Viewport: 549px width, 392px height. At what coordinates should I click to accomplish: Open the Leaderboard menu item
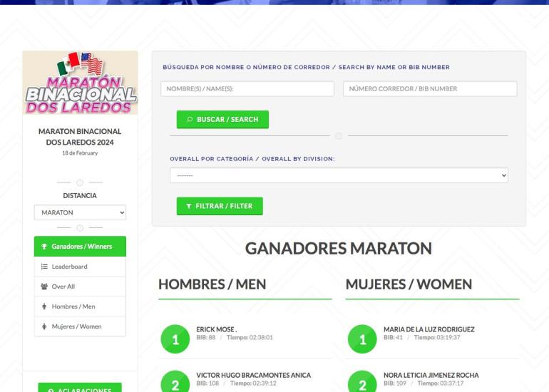(80, 267)
